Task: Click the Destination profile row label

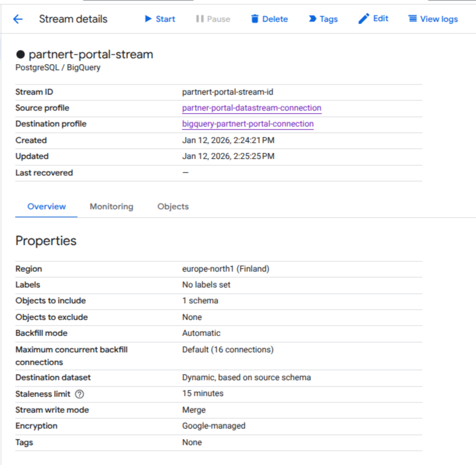Action: (51, 124)
